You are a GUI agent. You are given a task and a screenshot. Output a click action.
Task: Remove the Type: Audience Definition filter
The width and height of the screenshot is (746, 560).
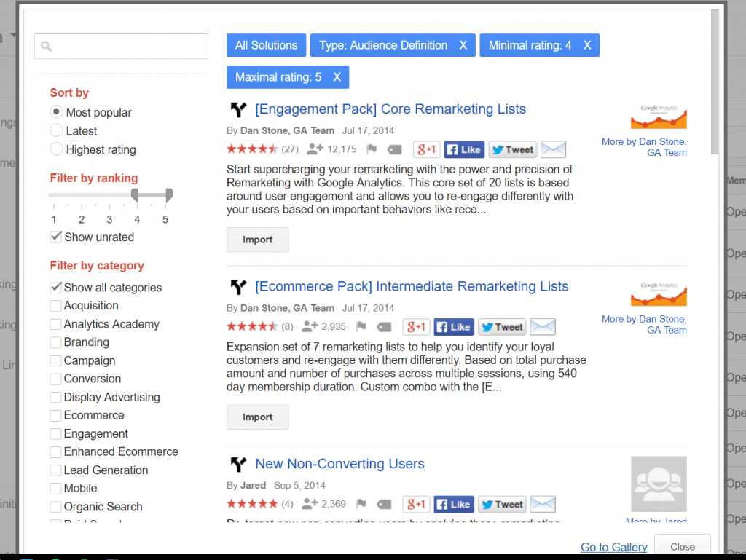(463, 45)
